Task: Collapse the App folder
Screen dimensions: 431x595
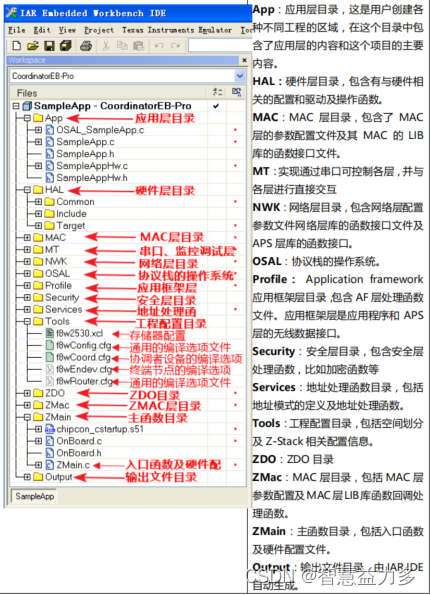Action: [27, 118]
